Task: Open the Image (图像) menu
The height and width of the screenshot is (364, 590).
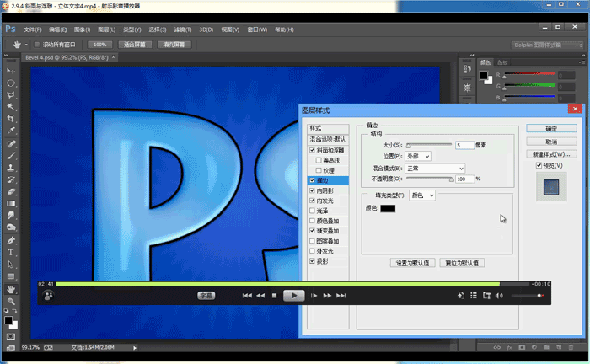Action: pos(82,29)
